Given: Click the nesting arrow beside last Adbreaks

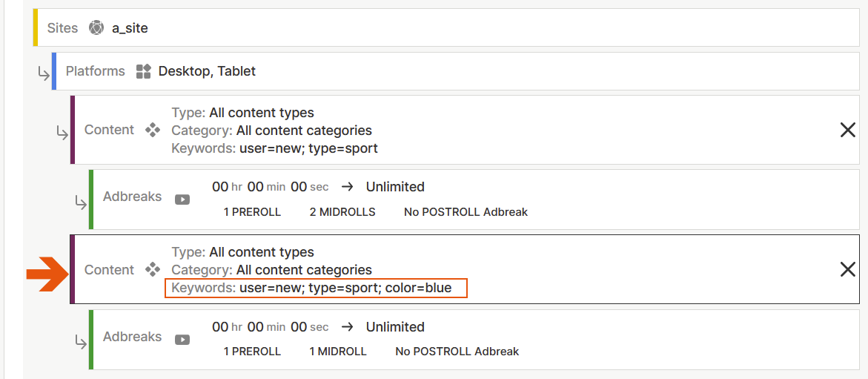Looking at the screenshot, I should pyautogui.click(x=82, y=340).
